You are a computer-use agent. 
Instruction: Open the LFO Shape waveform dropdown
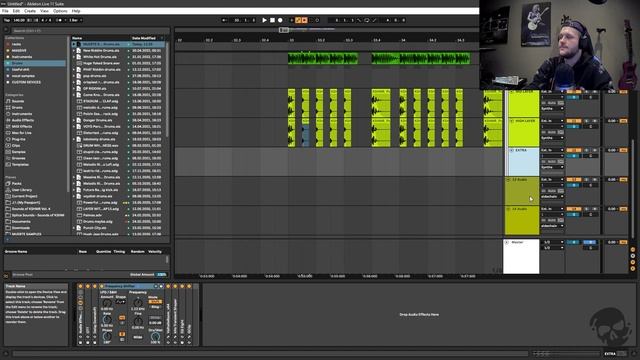coord(120,302)
